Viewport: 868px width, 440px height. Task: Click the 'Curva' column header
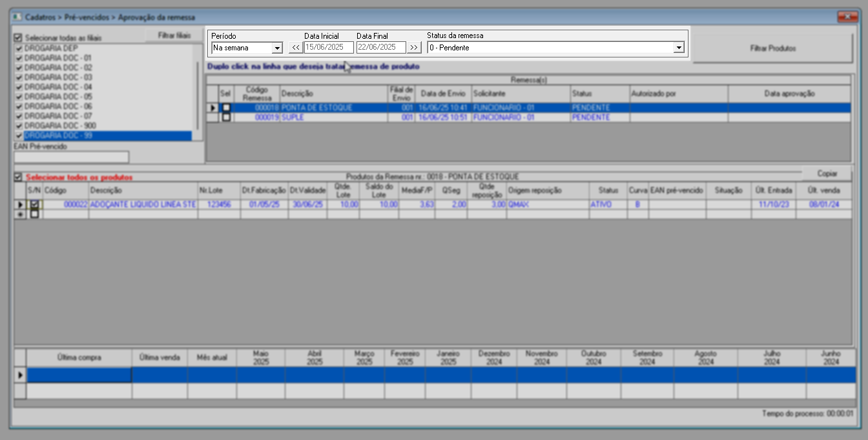pos(637,191)
